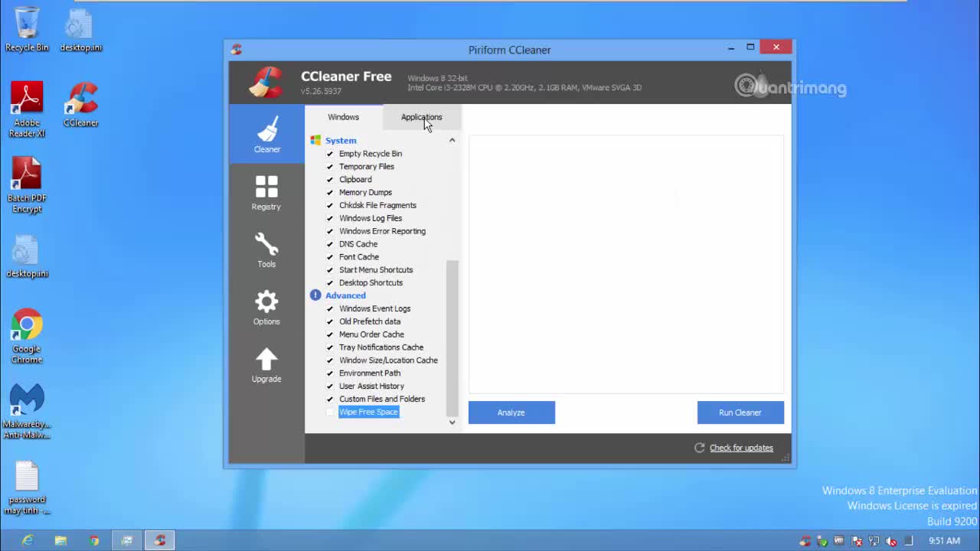Toggle the Memory Dumps checkbox
The height and width of the screenshot is (551, 980).
[330, 193]
